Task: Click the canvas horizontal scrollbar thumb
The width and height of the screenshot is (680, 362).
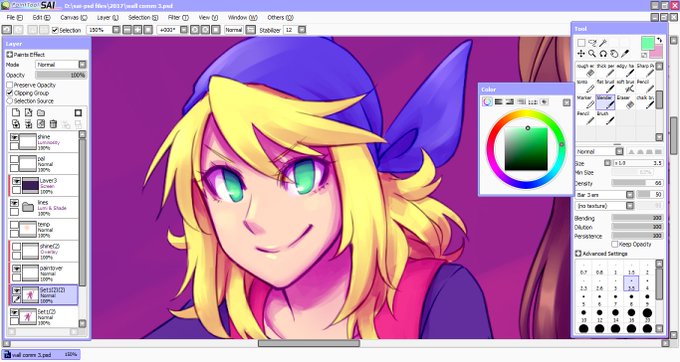Action: coord(309,343)
